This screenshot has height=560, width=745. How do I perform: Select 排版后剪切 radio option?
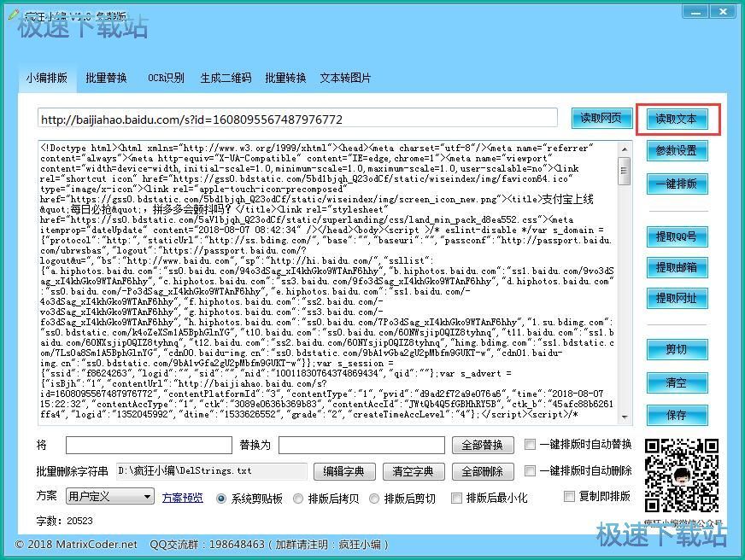click(x=374, y=499)
